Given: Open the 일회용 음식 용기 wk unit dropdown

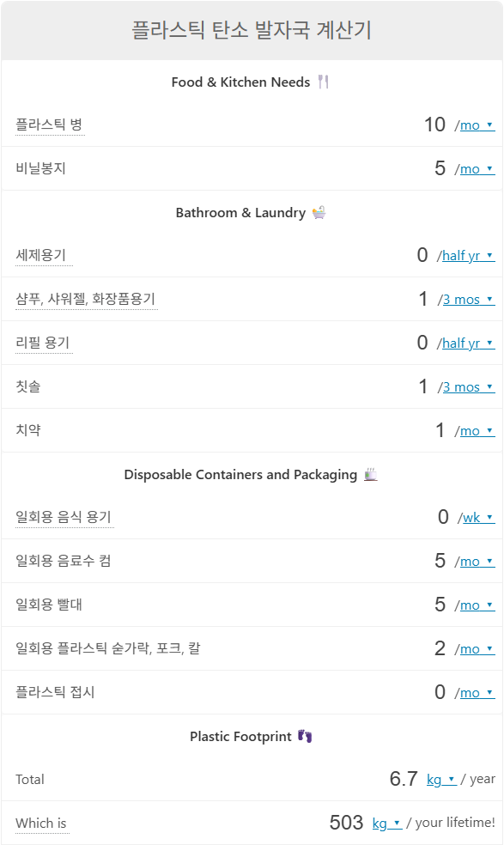Looking at the screenshot, I should tap(478, 518).
